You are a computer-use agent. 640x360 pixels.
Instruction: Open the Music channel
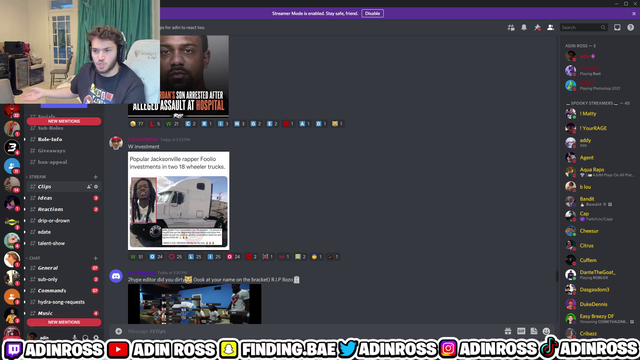click(x=64, y=313)
